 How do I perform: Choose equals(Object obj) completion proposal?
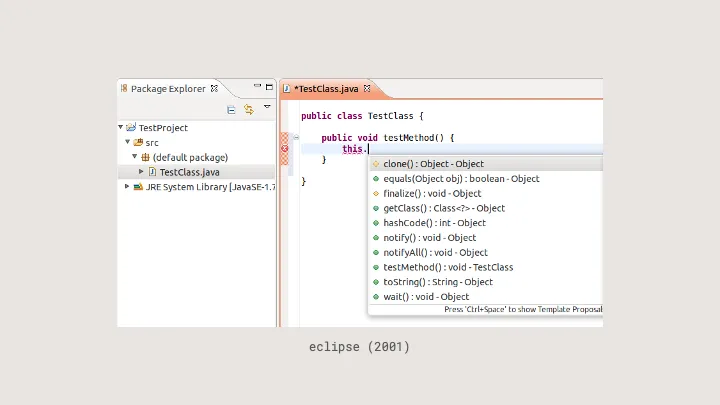(x=486, y=179)
